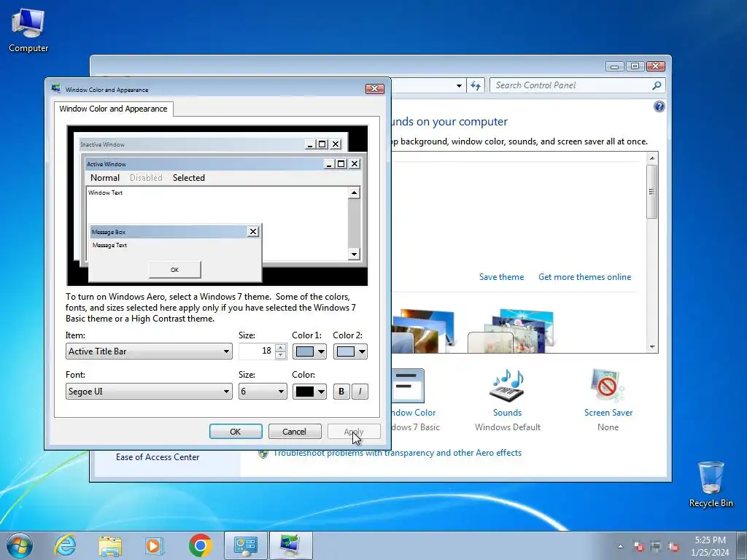Select the floral nature theme thumbnail
This screenshot has width=747, height=560.
[511, 331]
